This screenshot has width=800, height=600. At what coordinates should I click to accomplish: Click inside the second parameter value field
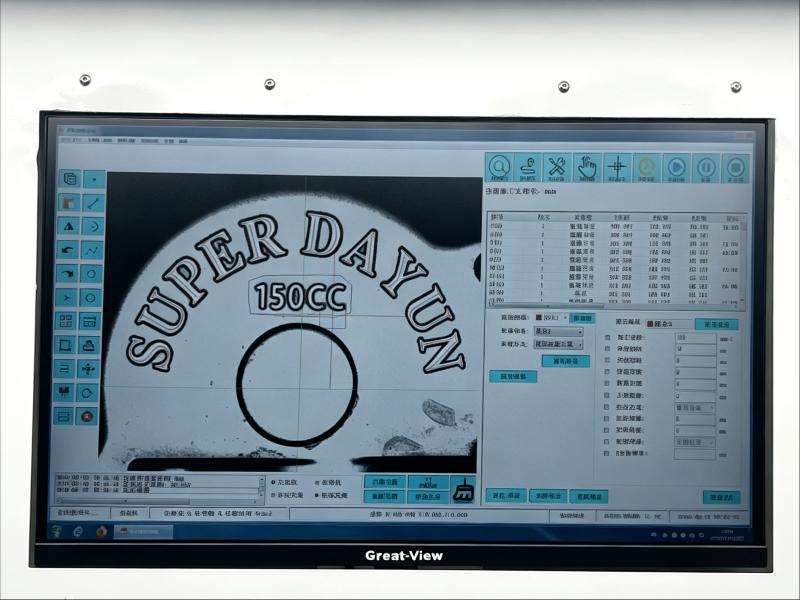click(x=695, y=349)
